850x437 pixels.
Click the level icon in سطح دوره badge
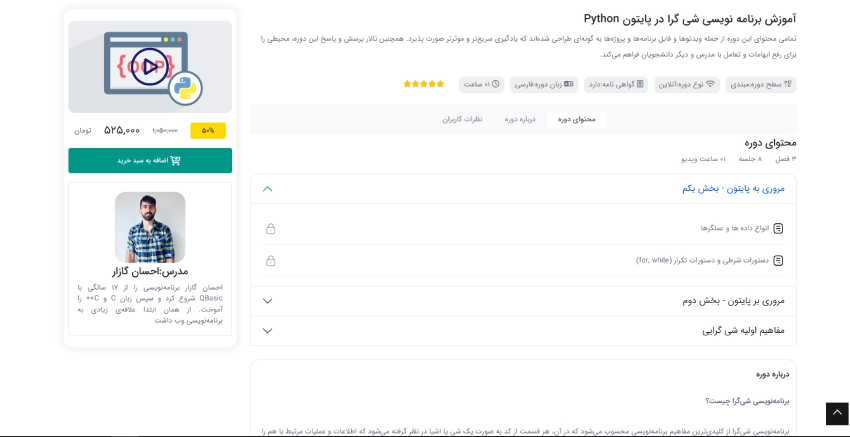click(788, 84)
